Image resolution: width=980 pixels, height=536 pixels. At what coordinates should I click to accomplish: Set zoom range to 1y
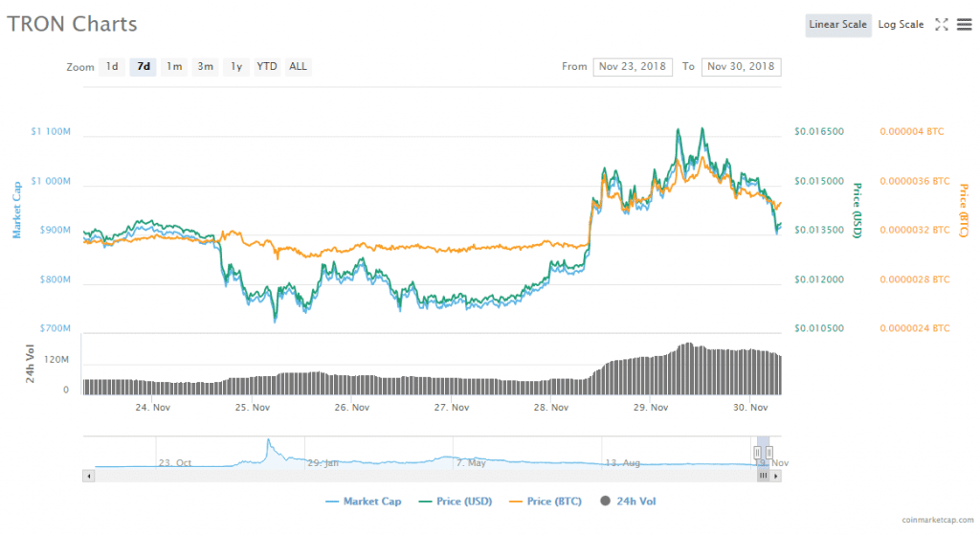pos(236,67)
